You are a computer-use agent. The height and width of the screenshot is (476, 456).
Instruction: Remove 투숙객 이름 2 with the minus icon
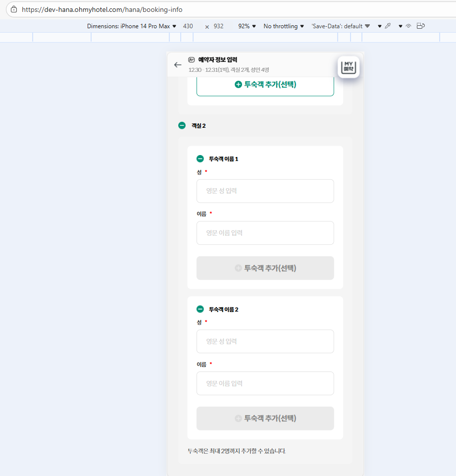pos(200,309)
